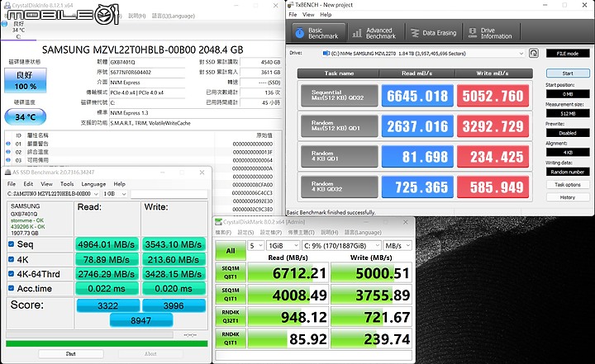
Task: Toggle the 4K test checkbox
Action: pyautogui.click(x=12, y=259)
